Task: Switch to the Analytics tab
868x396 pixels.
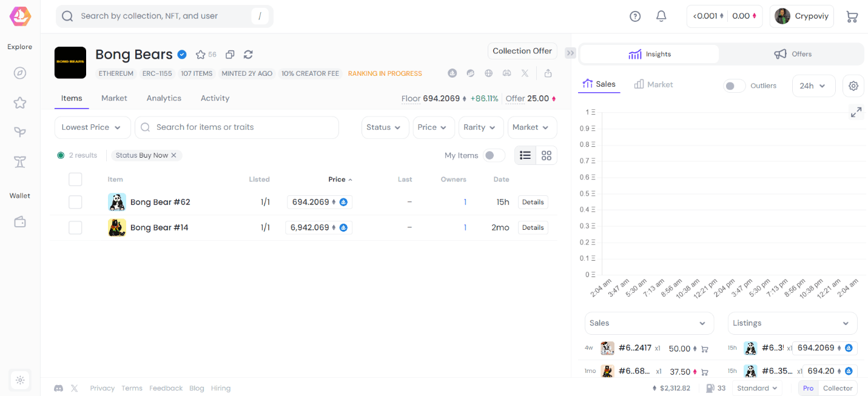Action: [x=163, y=98]
